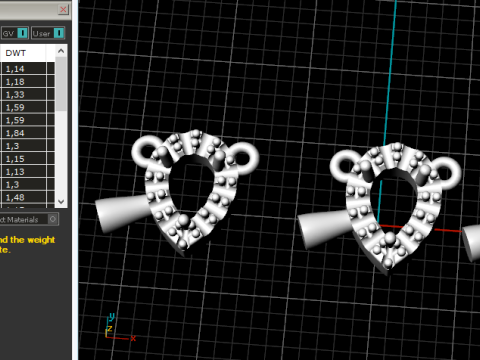Select the 1,14 DWT cell
This screenshot has width=480, height=360.
tap(23, 69)
